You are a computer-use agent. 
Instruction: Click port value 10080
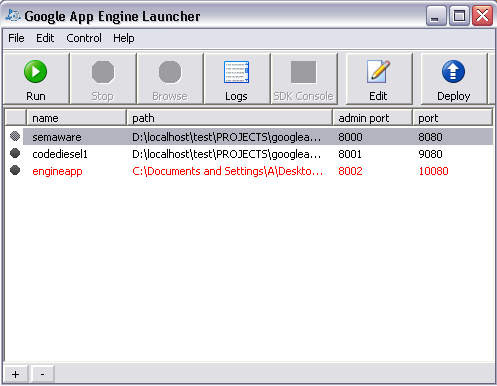click(433, 171)
